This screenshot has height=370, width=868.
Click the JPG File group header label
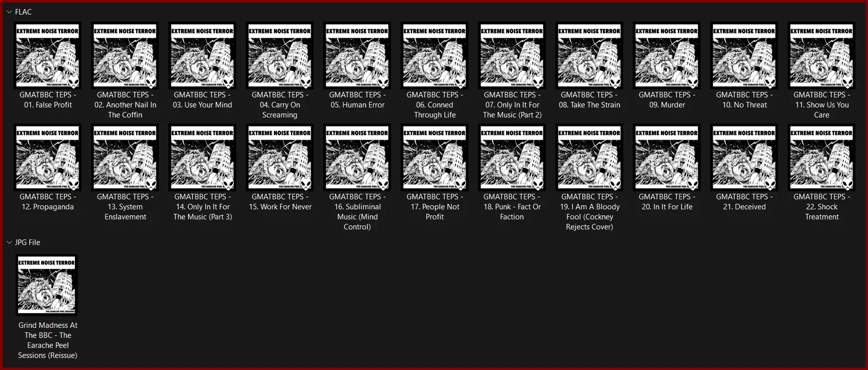[28, 242]
